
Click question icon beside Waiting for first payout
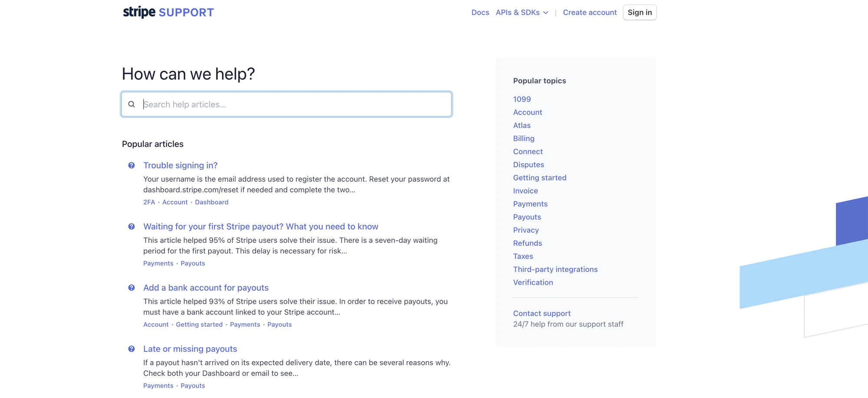coord(132,227)
